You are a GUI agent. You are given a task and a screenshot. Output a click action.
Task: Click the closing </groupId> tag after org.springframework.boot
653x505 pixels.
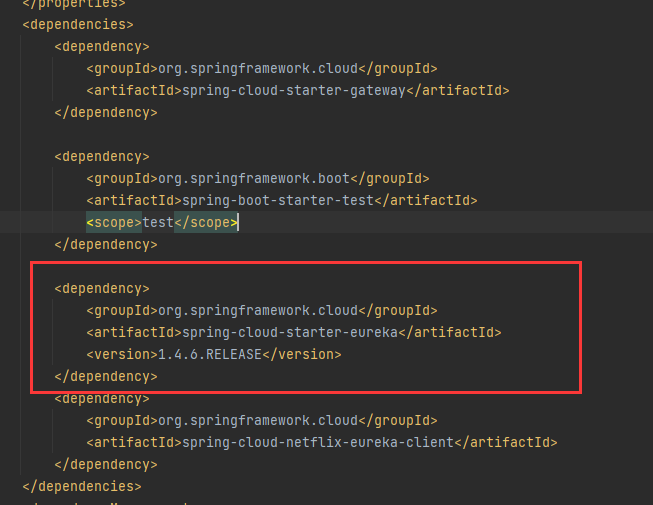390,179
